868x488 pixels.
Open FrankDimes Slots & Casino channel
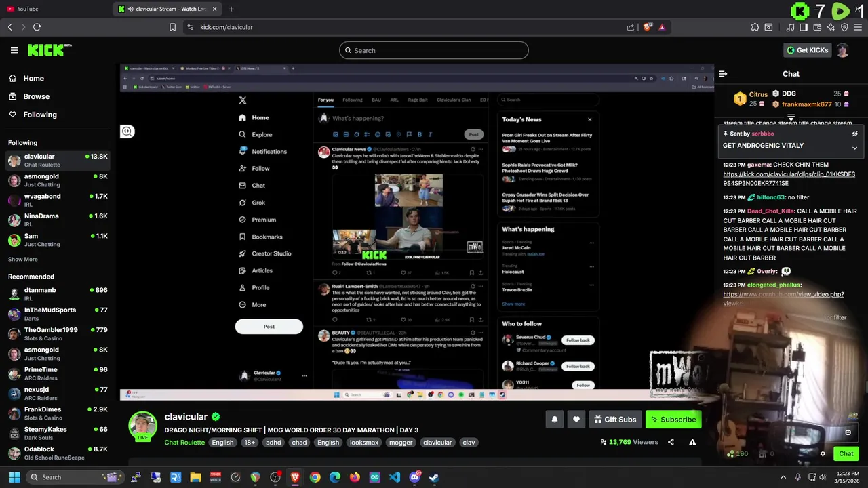click(58, 413)
